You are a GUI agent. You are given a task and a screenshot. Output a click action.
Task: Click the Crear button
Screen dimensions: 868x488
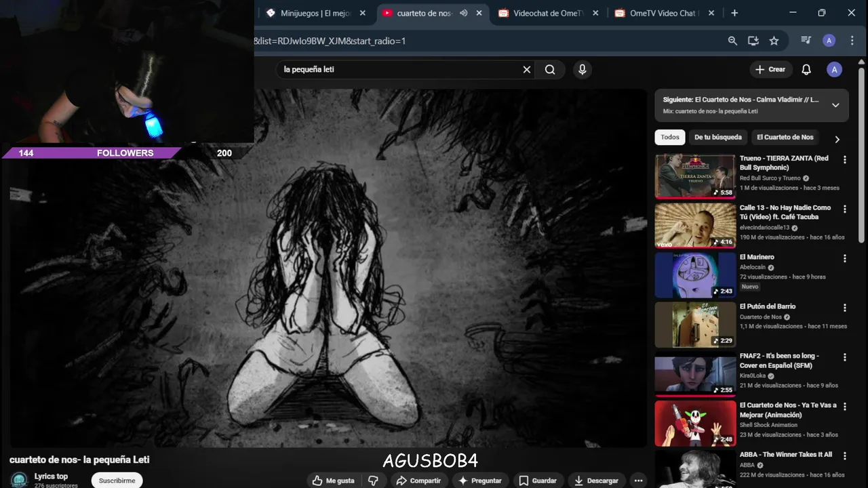[x=770, y=69]
